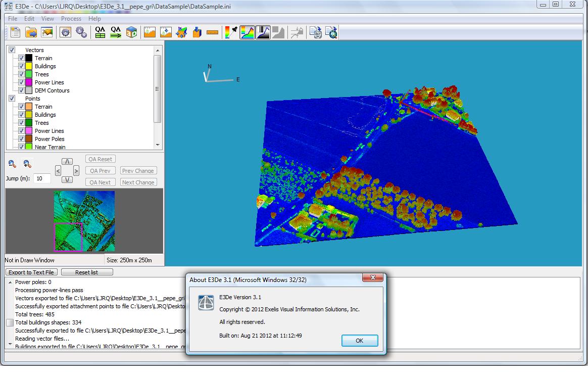Screen dimensions: 588x377
Task: Toggle the Power Poles checkbox
Action: [21, 139]
